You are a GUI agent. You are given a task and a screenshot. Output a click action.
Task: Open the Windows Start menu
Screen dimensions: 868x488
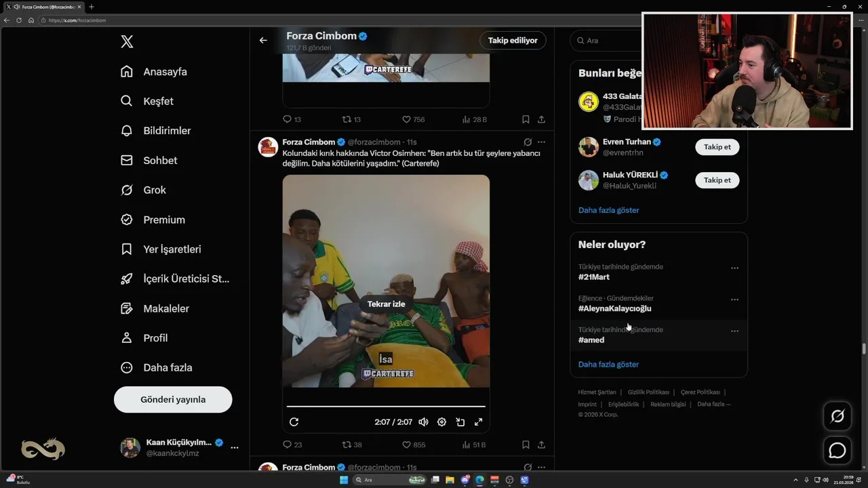pos(344,480)
